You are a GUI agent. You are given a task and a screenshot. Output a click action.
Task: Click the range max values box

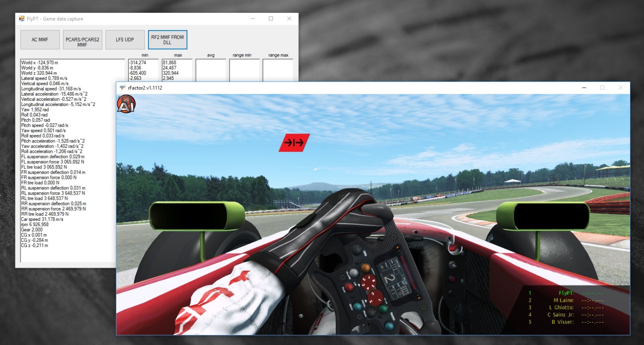tap(278, 70)
